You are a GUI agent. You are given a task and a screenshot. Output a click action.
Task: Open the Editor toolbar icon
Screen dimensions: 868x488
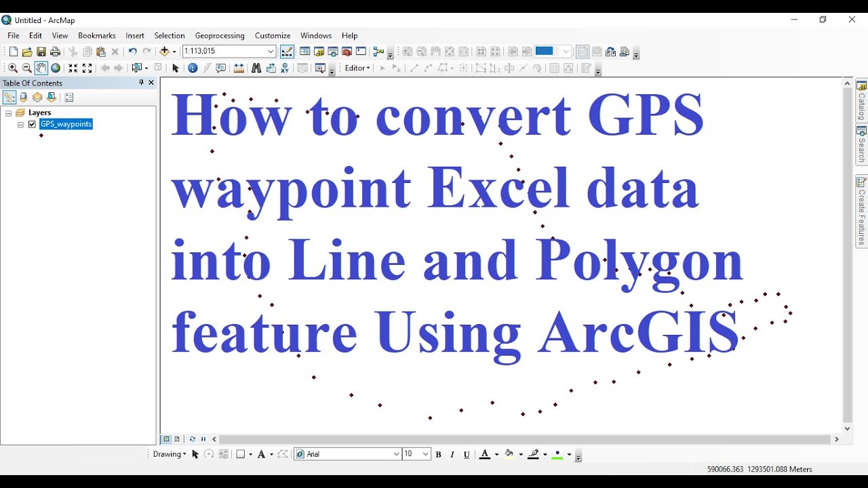tap(287, 52)
